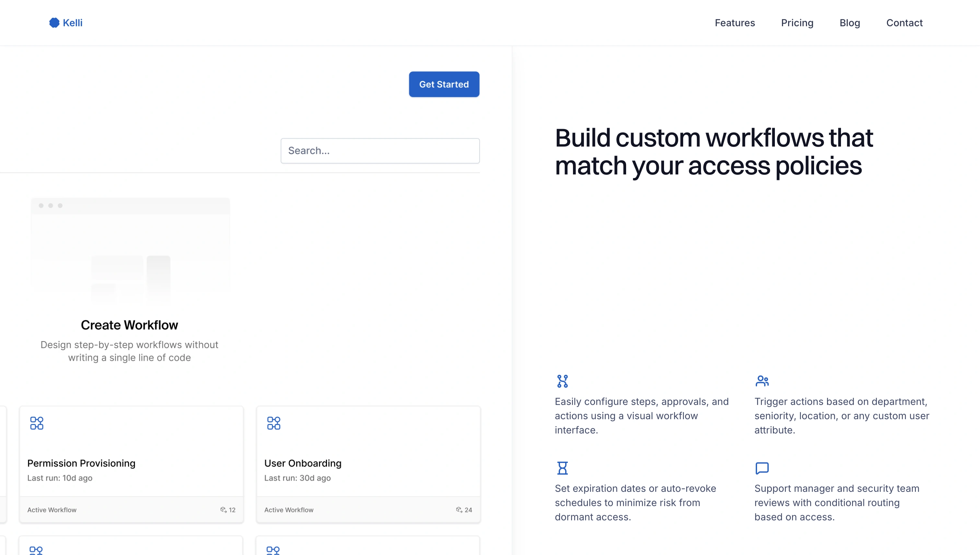Click the Kelli brand name link

(72, 23)
